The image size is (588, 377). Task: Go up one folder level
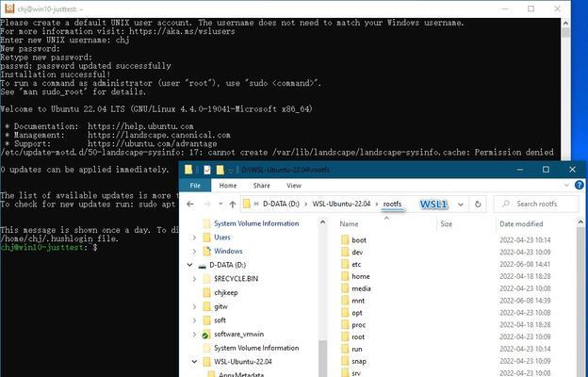(233, 205)
